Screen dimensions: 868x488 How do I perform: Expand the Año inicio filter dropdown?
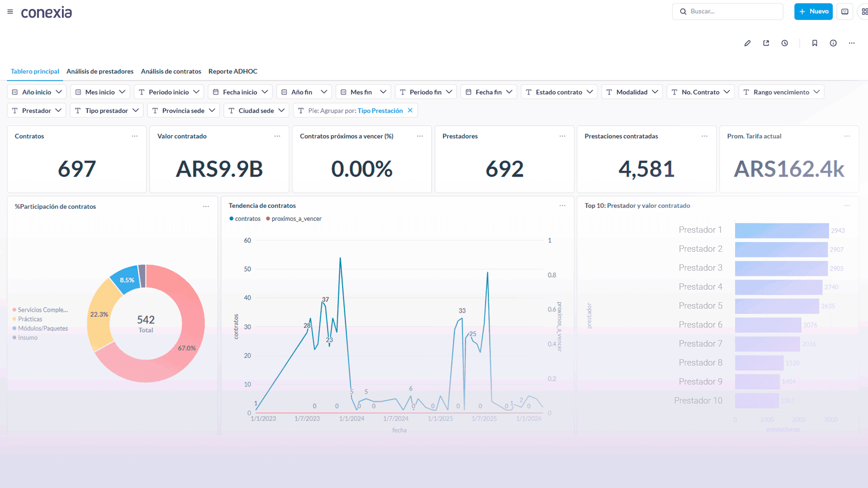(x=37, y=92)
